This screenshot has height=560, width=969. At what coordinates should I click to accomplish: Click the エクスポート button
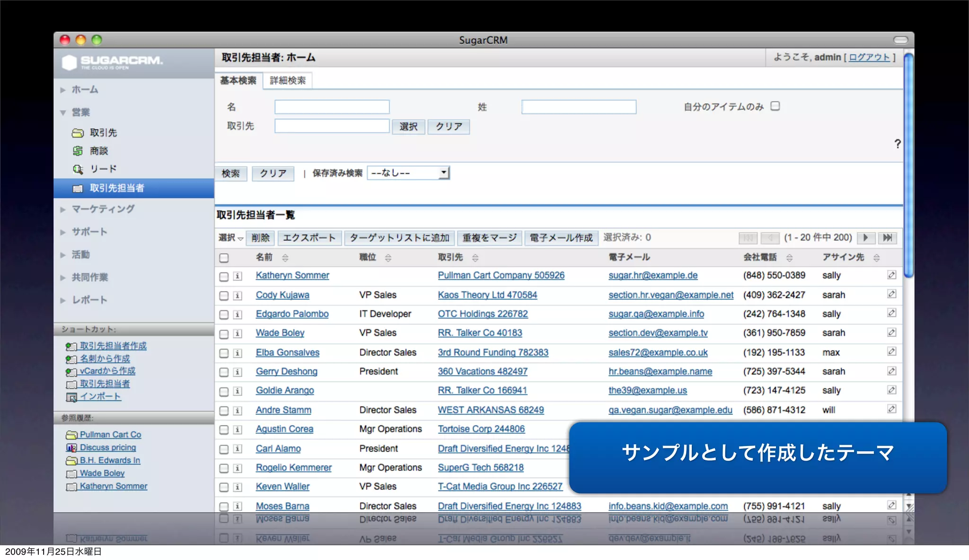point(309,238)
